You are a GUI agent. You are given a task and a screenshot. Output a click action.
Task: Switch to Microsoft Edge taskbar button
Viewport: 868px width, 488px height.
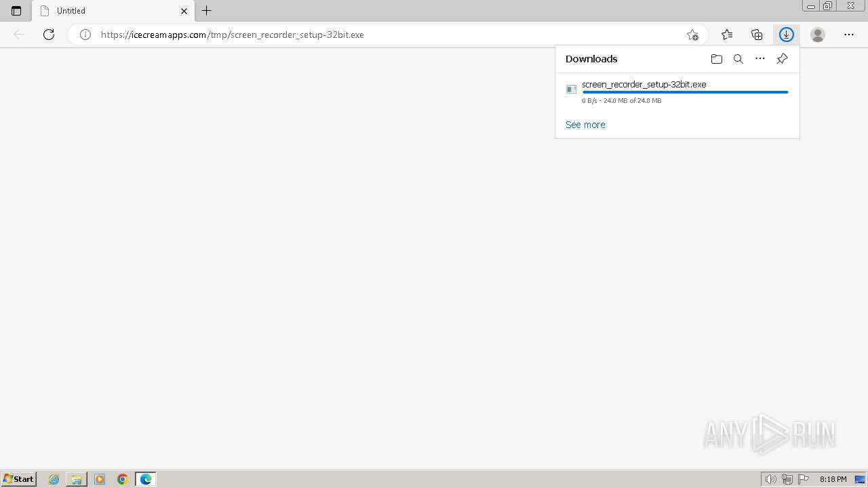pos(146,479)
